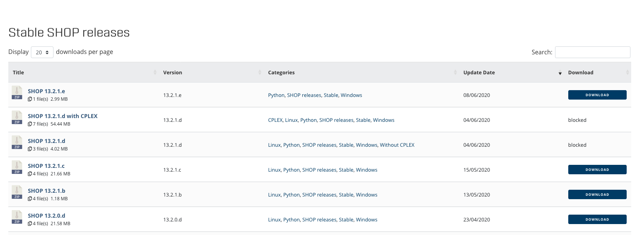Screen dimensions: 644x235
Task: Click the 54.44 MB file size text
Action: tap(60, 124)
